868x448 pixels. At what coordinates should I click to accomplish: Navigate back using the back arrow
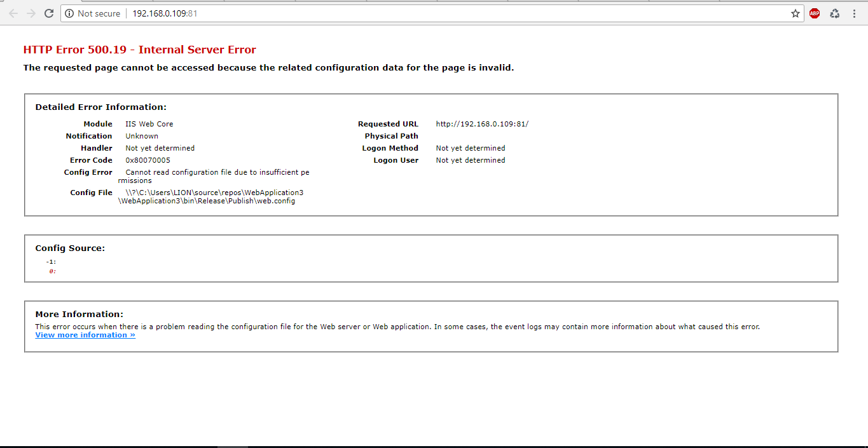tap(13, 13)
